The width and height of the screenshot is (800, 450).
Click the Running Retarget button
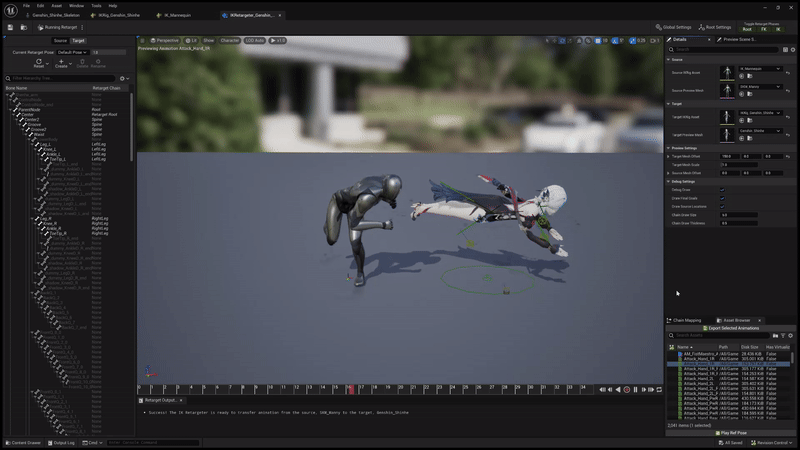tap(57, 28)
